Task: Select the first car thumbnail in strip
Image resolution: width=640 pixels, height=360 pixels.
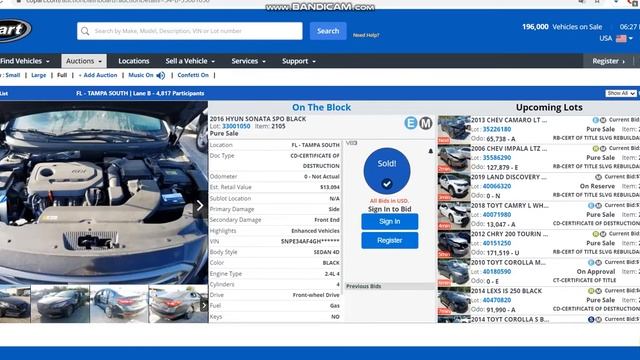Action: 15,304
